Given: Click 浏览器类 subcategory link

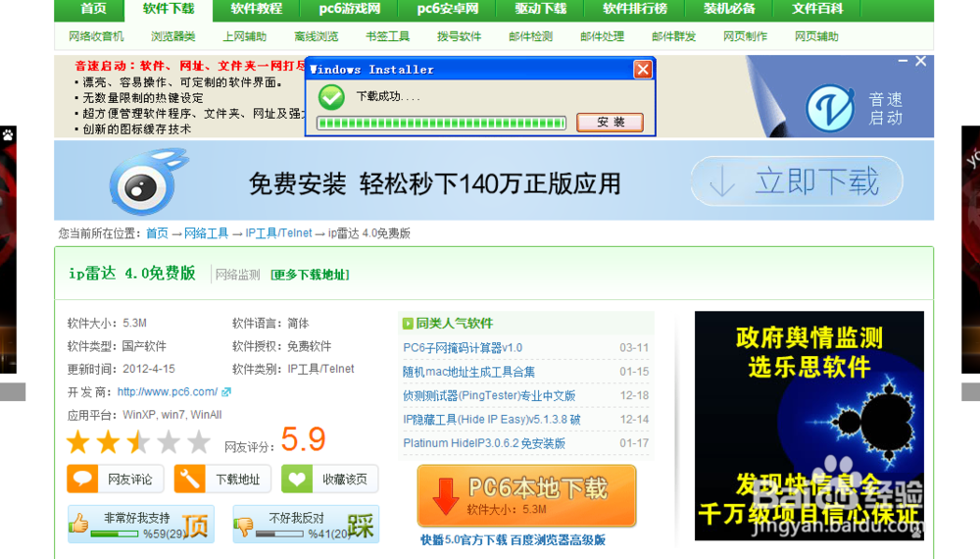Looking at the screenshot, I should (173, 36).
